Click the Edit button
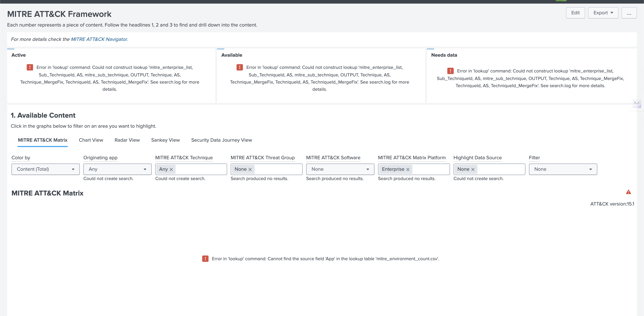644x316 pixels. [575, 13]
